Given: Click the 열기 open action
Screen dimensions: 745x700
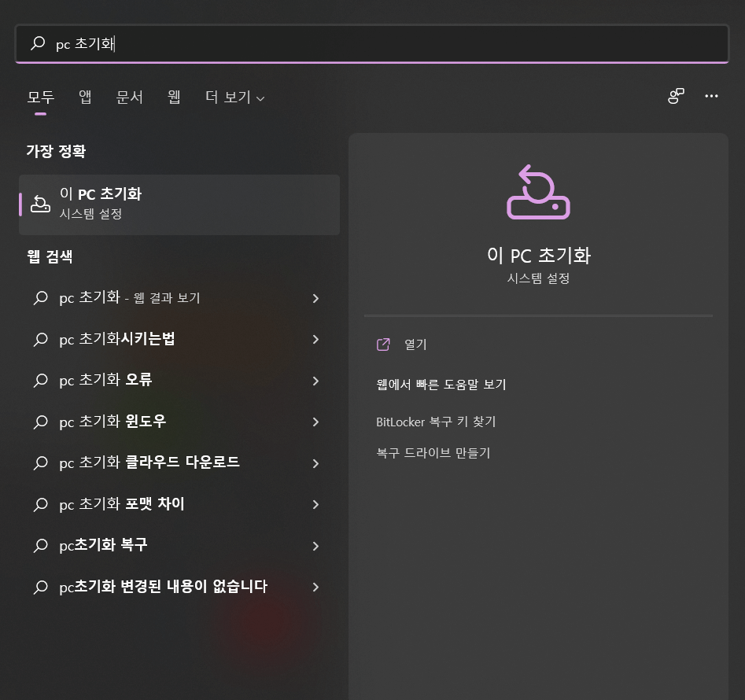Looking at the screenshot, I should tap(415, 344).
